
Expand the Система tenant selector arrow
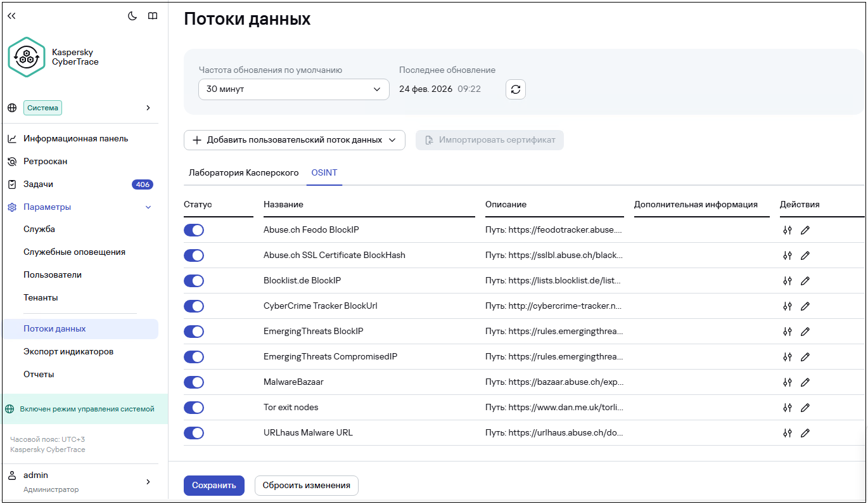click(x=148, y=108)
